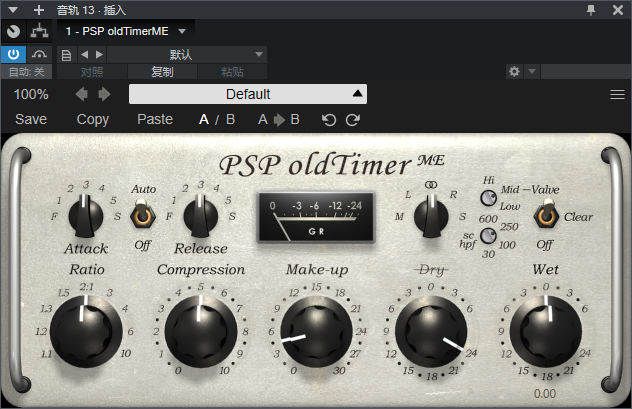Toggle the blue plugin power button
Screen dimensions: 632x409
[x=13, y=54]
